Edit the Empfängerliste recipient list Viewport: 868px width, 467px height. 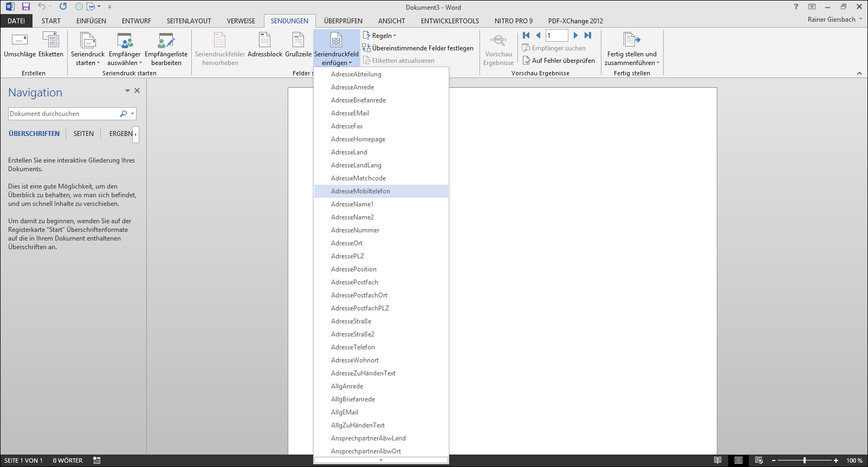click(x=166, y=49)
